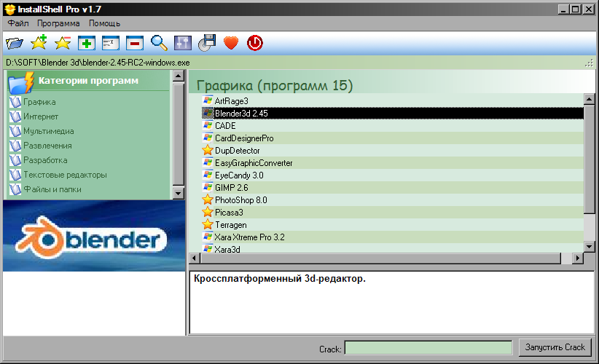Click the red heart toolbar icon

coord(231,43)
